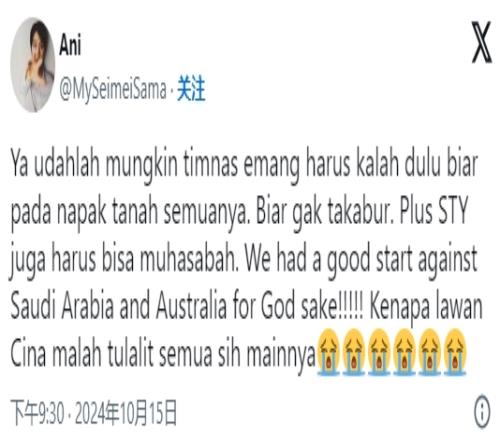Open the X logo link
The width and height of the screenshot is (500, 440).
[x=482, y=42]
